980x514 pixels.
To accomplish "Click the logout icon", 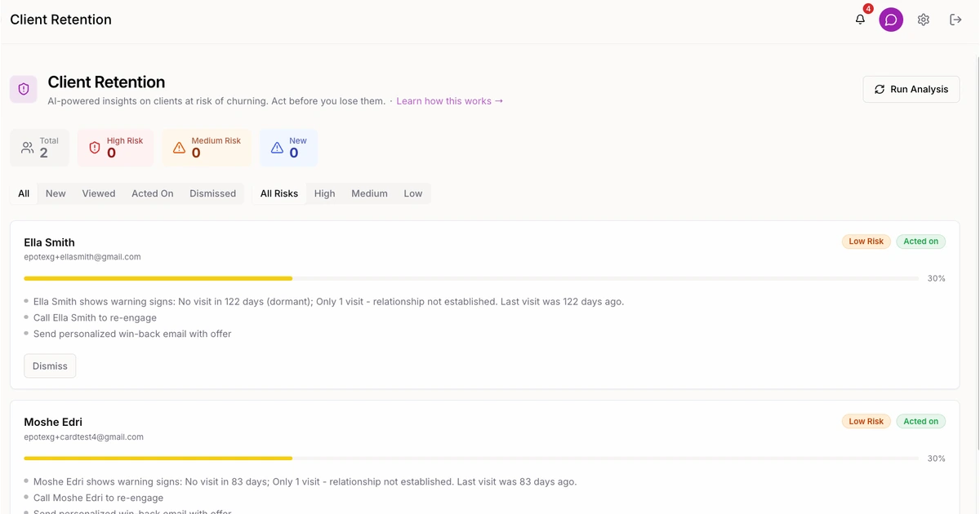I will 955,20.
